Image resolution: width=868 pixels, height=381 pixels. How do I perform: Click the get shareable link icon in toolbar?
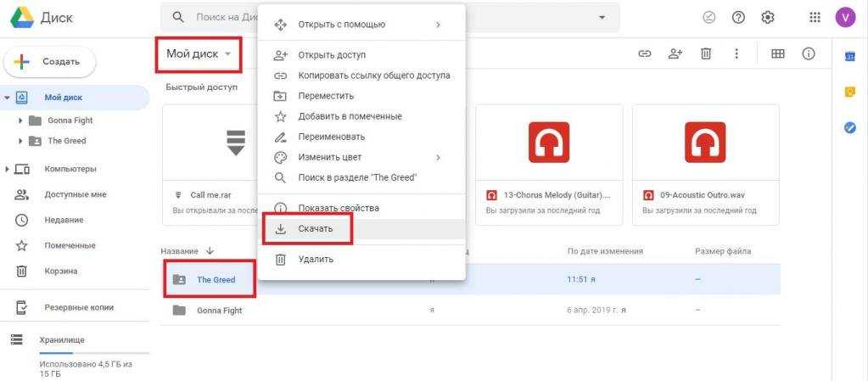[645, 53]
